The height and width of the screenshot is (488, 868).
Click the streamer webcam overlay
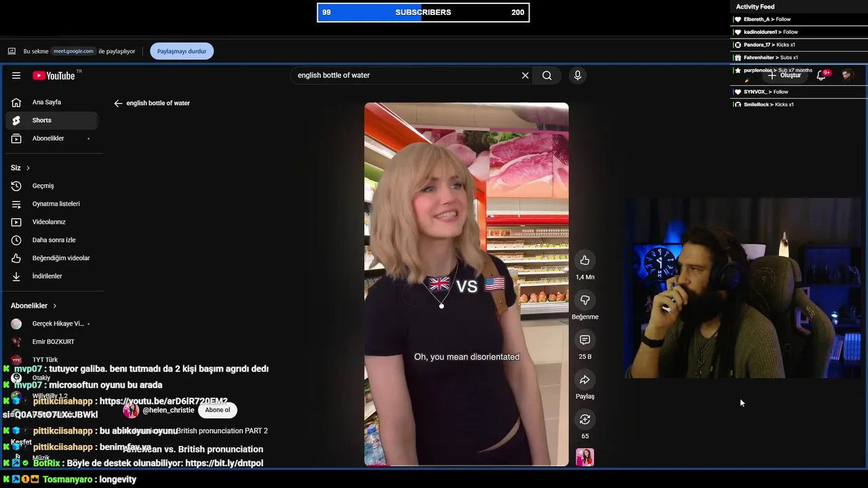pos(743,288)
